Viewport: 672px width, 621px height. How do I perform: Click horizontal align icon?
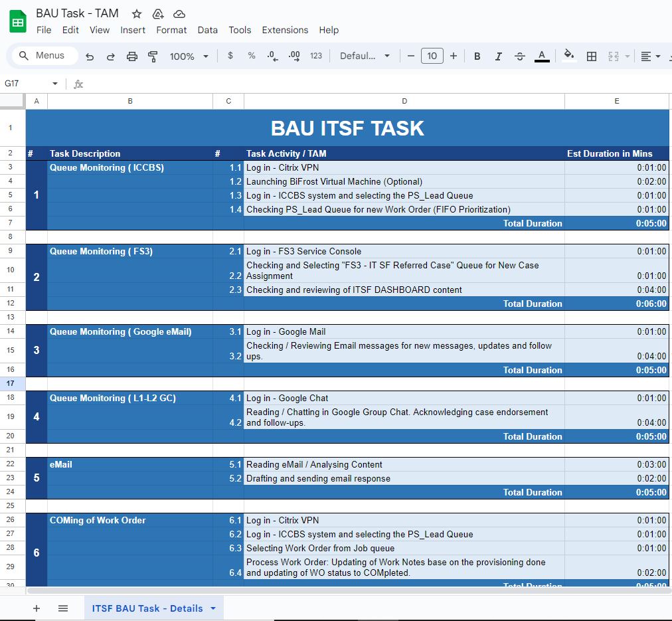click(646, 56)
